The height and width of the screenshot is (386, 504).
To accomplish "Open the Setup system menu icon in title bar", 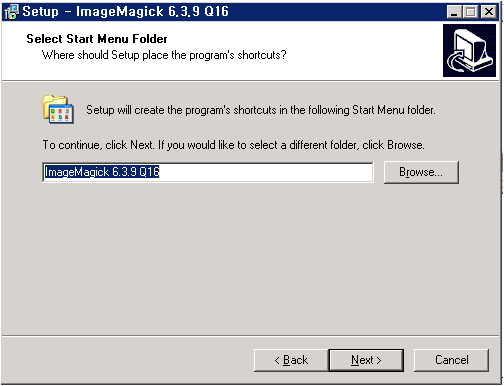I will coord(12,12).
